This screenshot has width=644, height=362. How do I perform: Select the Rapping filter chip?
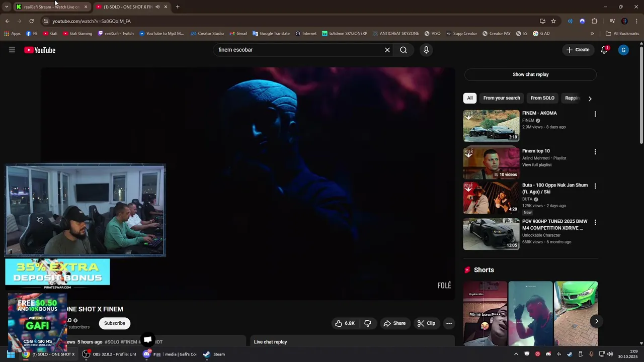(573, 98)
